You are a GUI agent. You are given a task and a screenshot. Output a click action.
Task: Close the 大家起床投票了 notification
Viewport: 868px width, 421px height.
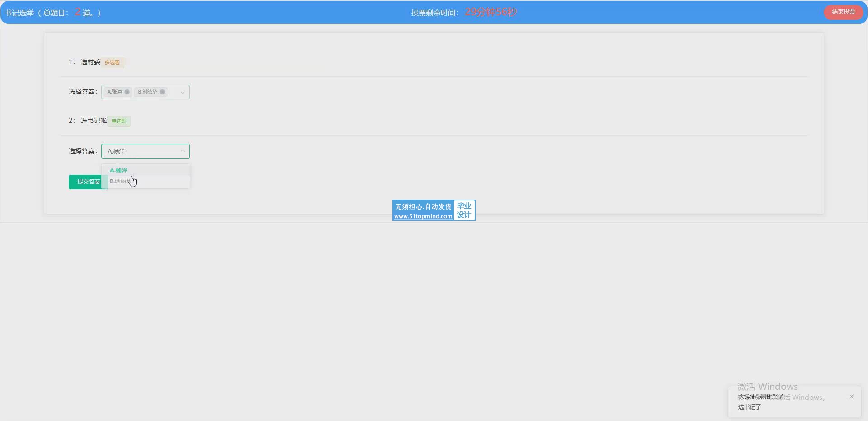(851, 397)
